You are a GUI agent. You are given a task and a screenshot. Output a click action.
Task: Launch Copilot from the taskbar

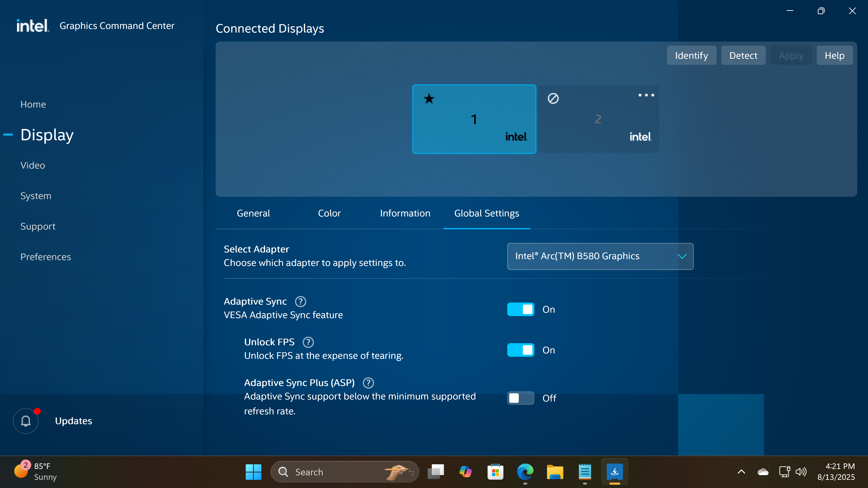(466, 472)
